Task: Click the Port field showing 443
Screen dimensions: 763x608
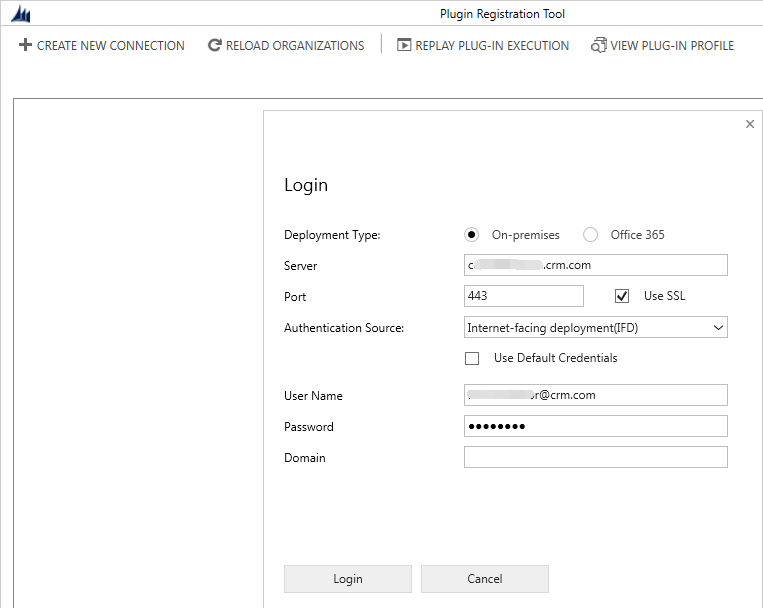Action: (x=524, y=296)
